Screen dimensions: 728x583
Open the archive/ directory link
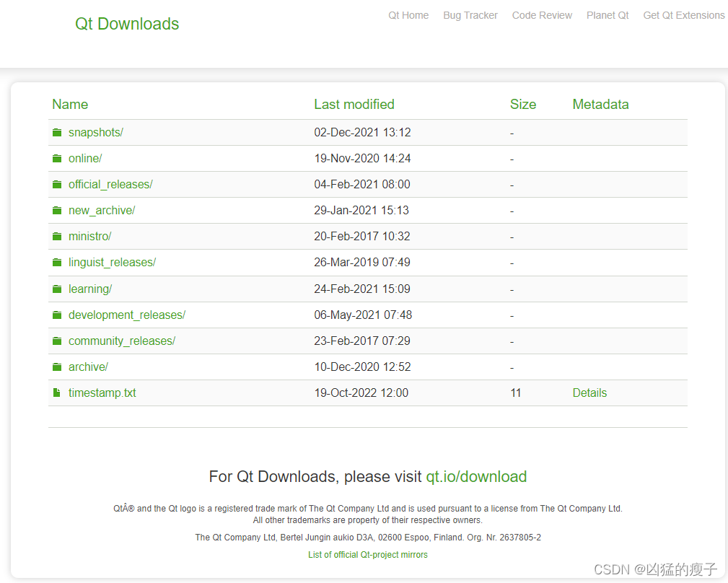pyautogui.click(x=88, y=367)
